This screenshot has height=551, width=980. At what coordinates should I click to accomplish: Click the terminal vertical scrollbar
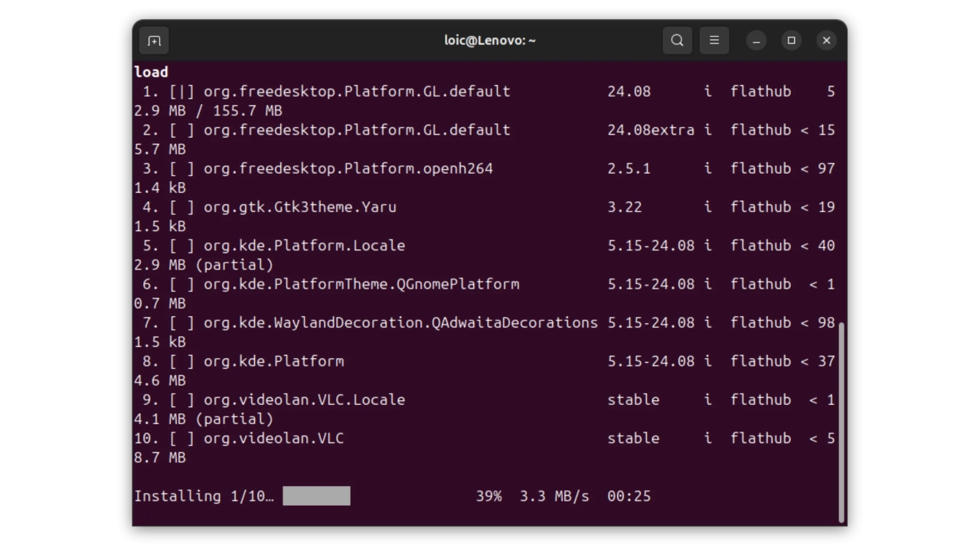842,422
